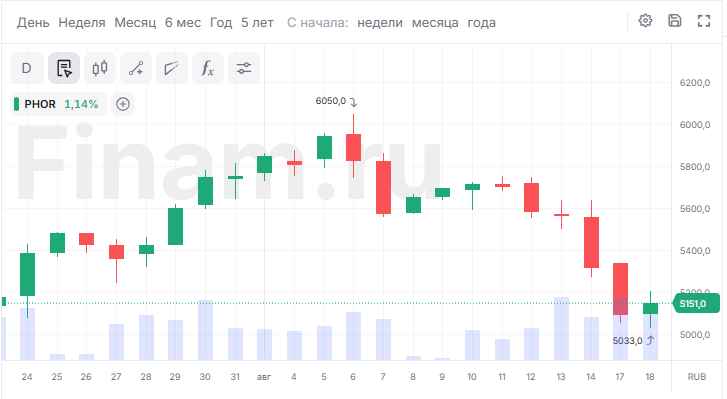Click the PHOR ticker label
The height and width of the screenshot is (399, 727).
point(40,104)
